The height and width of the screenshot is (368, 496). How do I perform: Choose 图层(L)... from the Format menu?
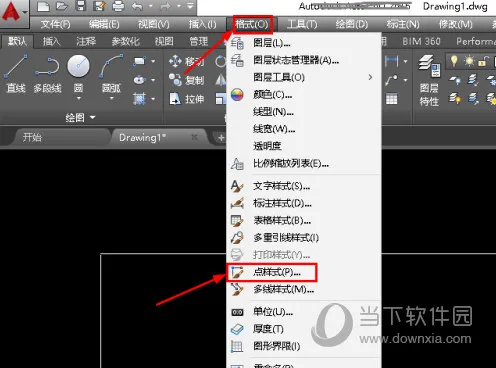[304, 43]
